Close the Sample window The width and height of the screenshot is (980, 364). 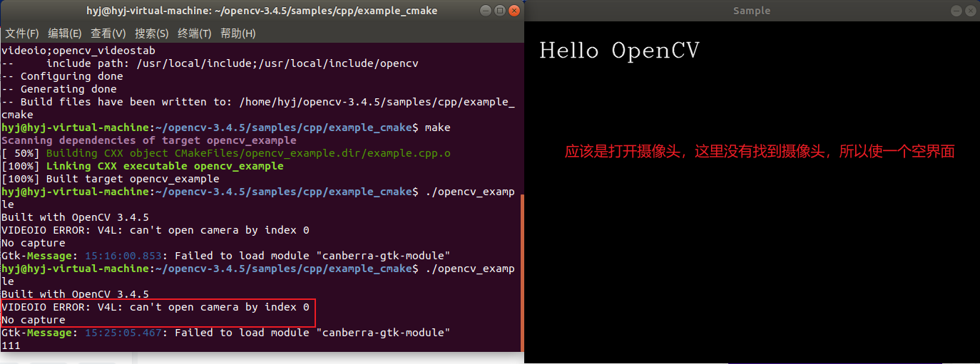(x=970, y=11)
